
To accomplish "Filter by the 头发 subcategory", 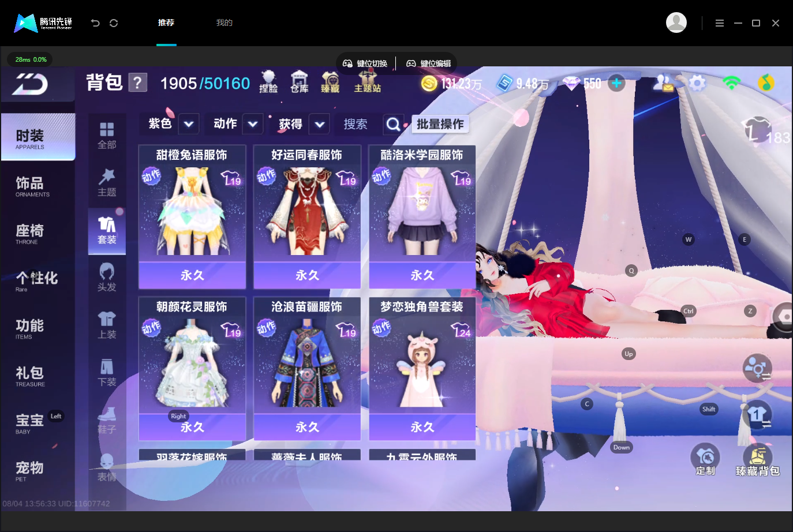I will pyautogui.click(x=107, y=278).
